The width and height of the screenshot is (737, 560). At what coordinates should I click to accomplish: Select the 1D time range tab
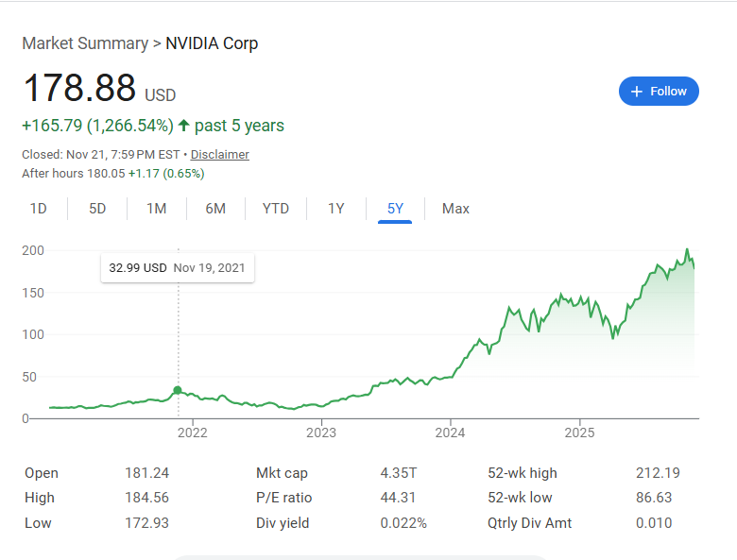tap(39, 209)
